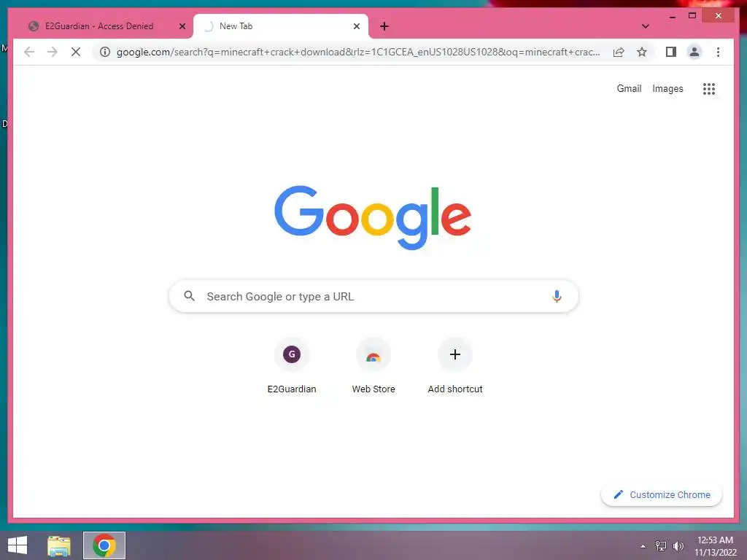747x560 pixels.
Task: Open the side panel icon
Action: 671,52
